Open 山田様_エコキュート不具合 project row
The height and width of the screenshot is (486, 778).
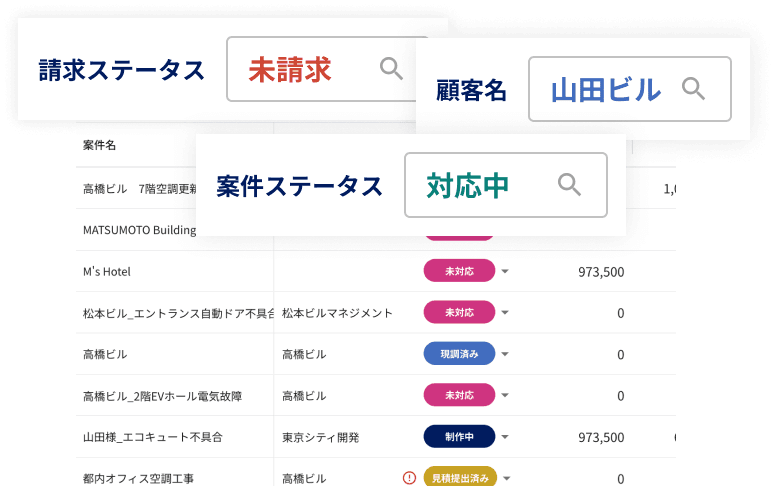click(x=152, y=437)
